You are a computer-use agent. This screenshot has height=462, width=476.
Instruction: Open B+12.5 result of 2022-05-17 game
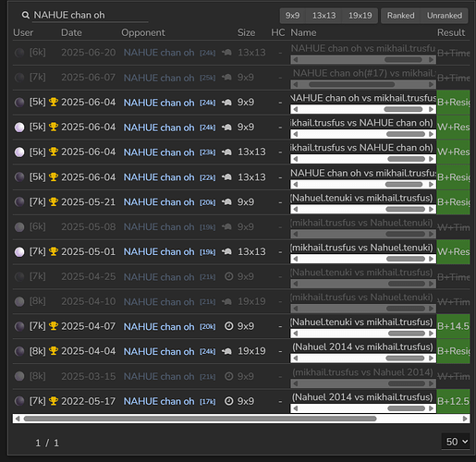click(453, 401)
